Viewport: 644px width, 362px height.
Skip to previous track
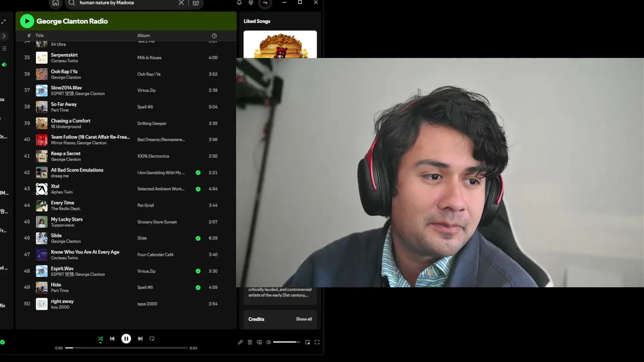[x=112, y=339]
